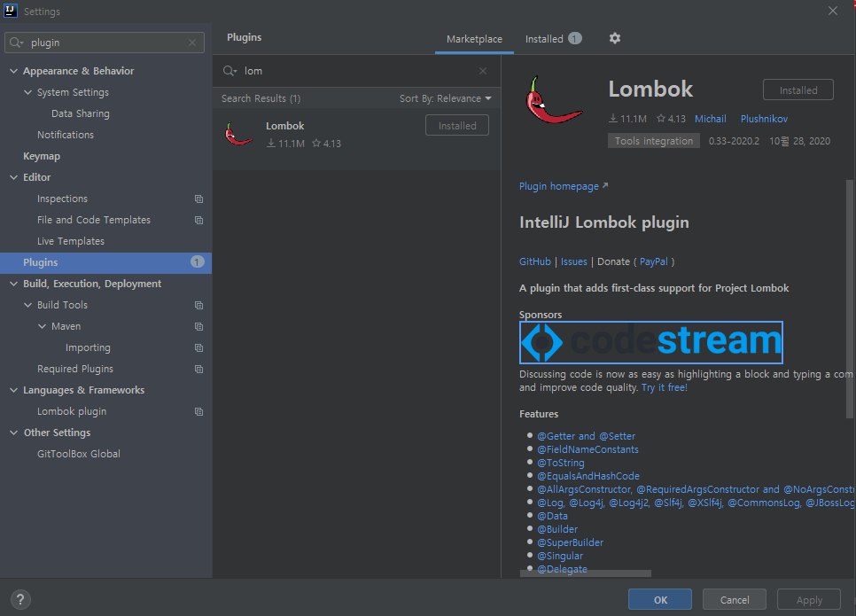
Task: Click the Tools integration tag
Action: [x=653, y=141]
